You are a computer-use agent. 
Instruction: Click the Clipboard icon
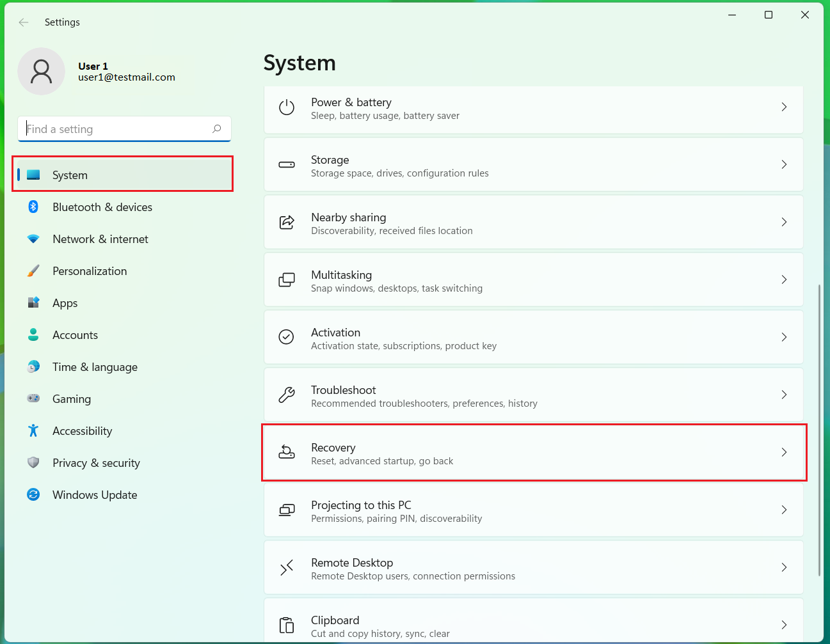tap(287, 625)
